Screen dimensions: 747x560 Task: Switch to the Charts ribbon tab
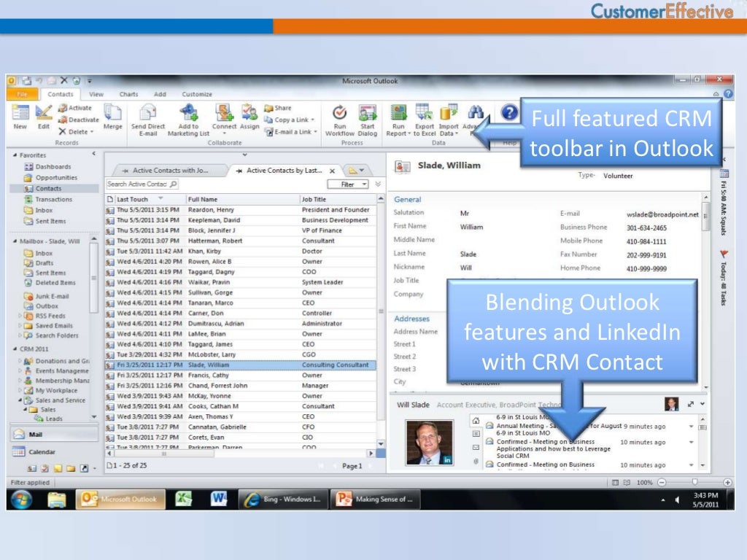pyautogui.click(x=128, y=94)
